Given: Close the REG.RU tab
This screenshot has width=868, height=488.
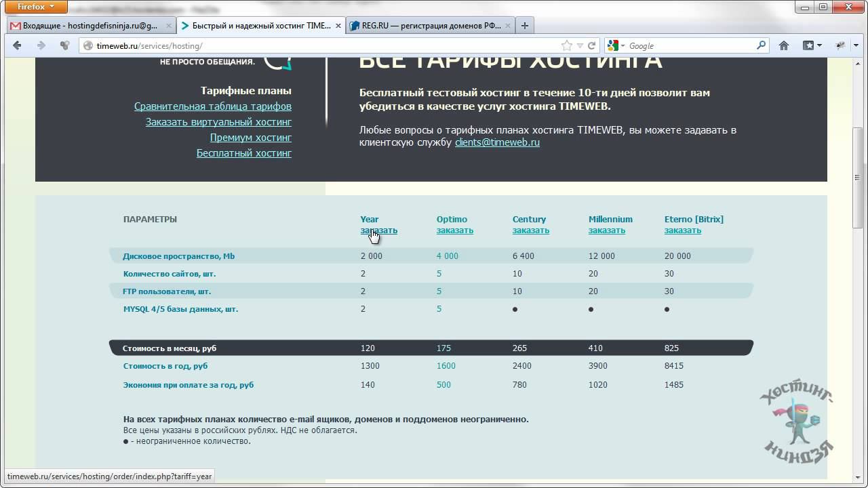Looking at the screenshot, I should click(x=508, y=26).
